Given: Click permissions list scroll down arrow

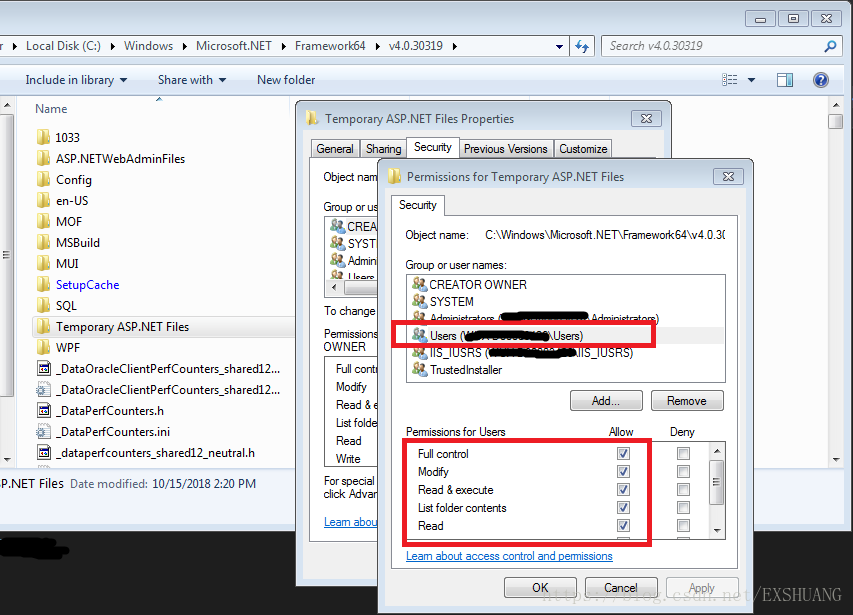Looking at the screenshot, I should coord(717,531).
